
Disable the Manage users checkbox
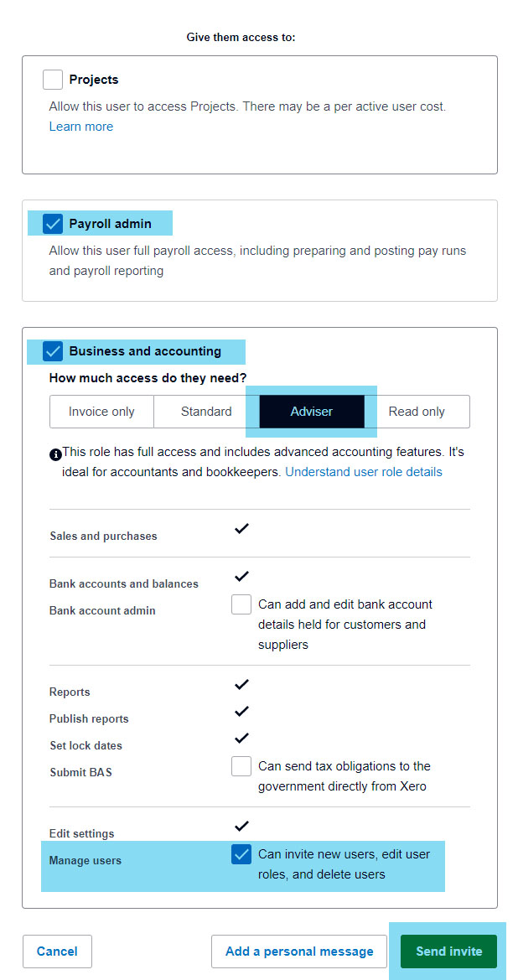pyautogui.click(x=241, y=854)
